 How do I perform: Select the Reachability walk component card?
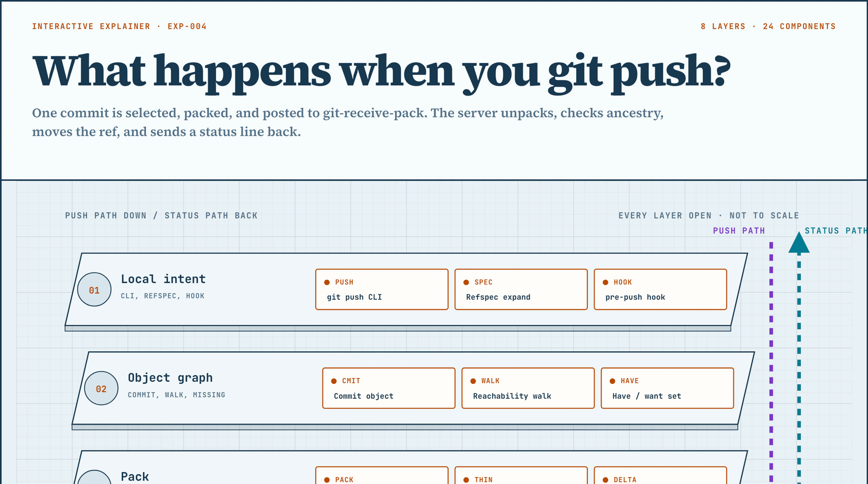[528, 388]
